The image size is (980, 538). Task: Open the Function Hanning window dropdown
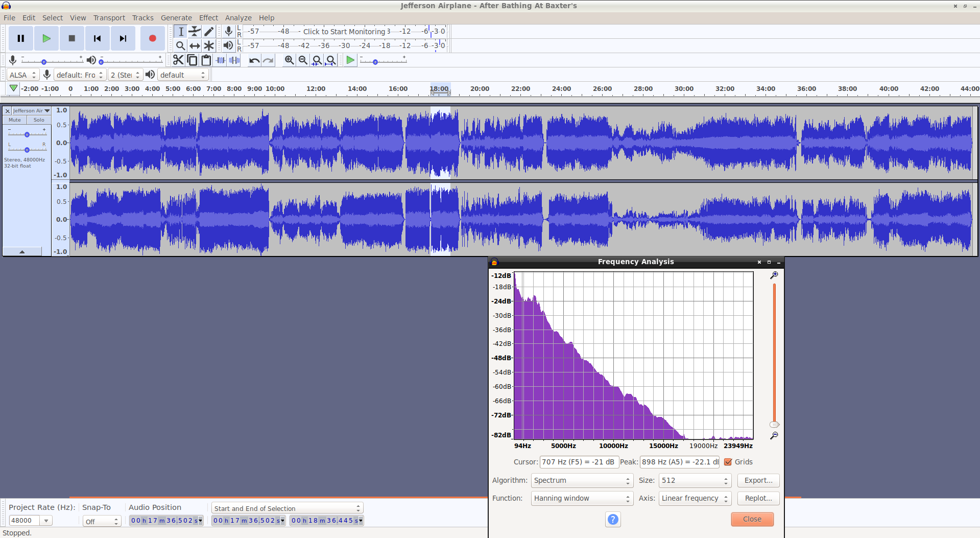tap(582, 498)
